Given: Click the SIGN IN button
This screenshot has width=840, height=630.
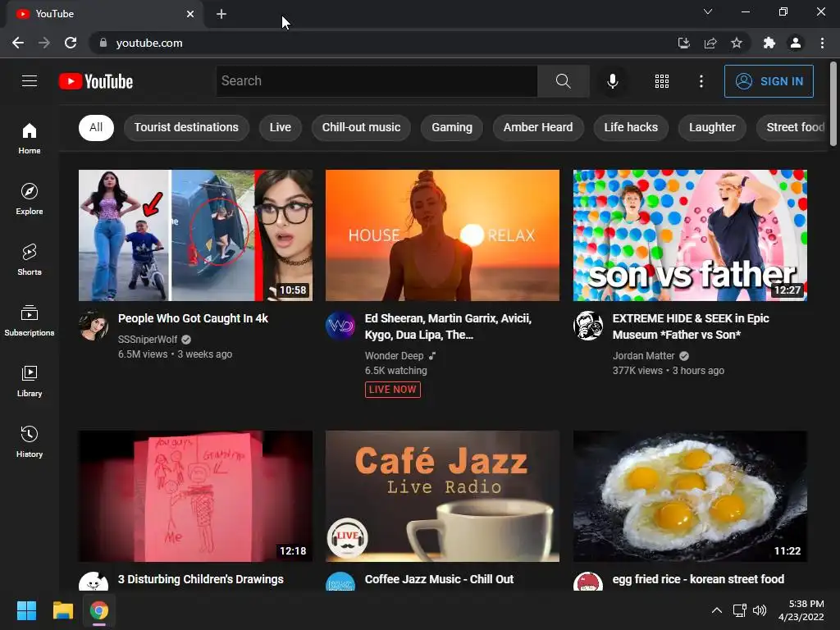Looking at the screenshot, I should [x=769, y=81].
